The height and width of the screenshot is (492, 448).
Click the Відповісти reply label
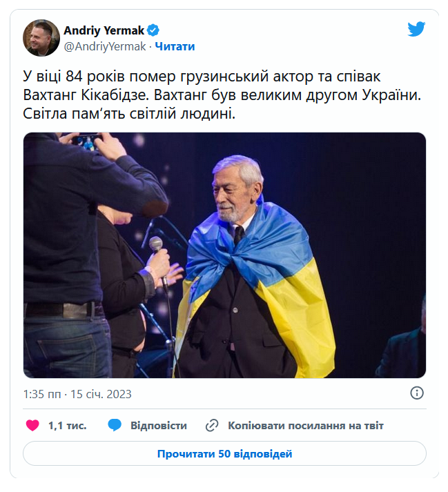click(159, 426)
